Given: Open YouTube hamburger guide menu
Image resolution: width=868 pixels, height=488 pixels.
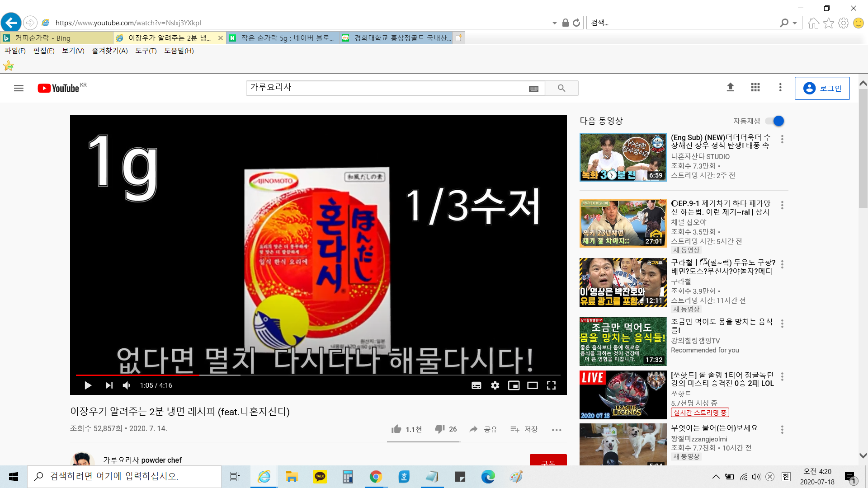Looking at the screenshot, I should 19,88.
